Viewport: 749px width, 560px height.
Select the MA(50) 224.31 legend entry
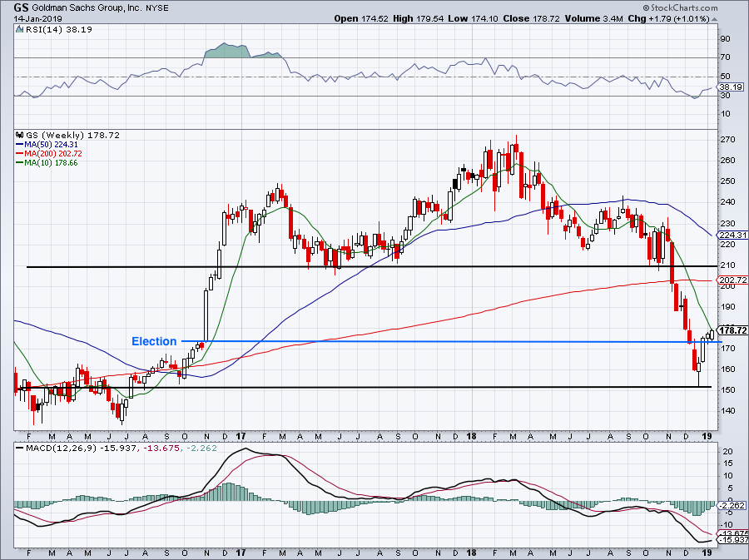click(x=52, y=142)
